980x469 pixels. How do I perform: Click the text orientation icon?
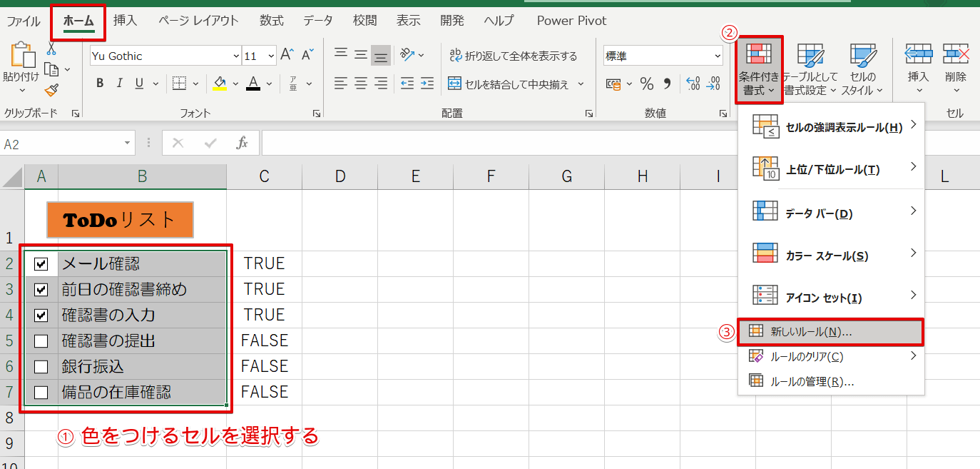pos(407,55)
